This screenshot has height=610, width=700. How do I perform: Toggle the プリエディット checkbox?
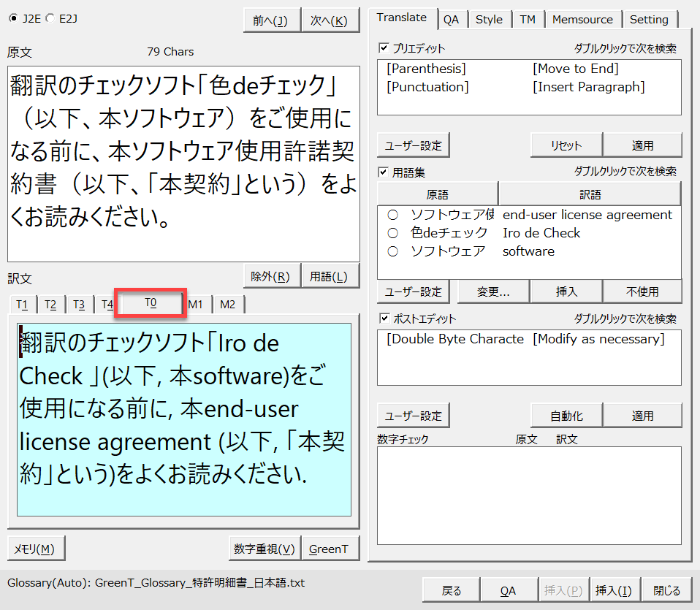pos(384,48)
